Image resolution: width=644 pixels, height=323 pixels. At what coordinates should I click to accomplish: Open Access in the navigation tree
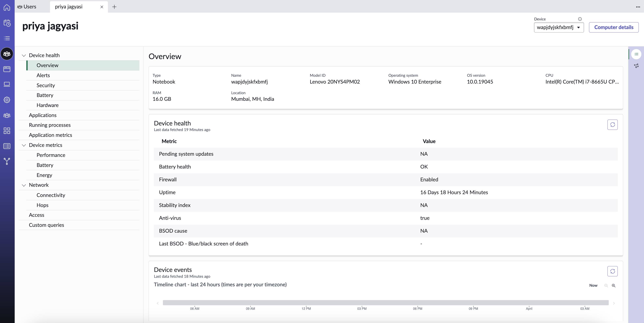[79, 215]
